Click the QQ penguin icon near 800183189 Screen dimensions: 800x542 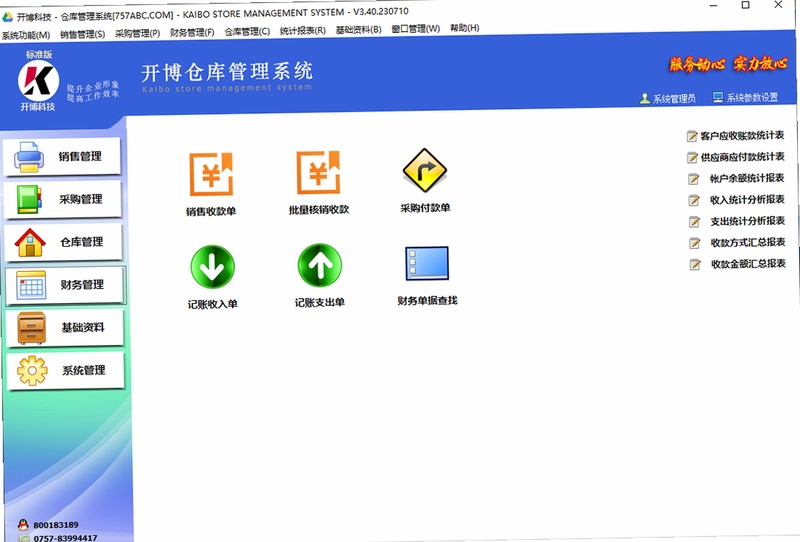pos(23,524)
